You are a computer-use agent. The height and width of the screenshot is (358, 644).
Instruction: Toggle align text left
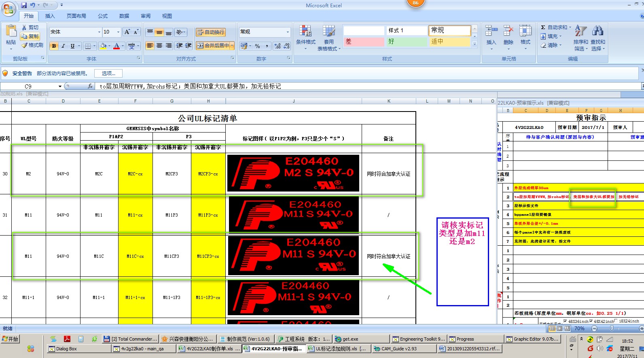pos(150,46)
